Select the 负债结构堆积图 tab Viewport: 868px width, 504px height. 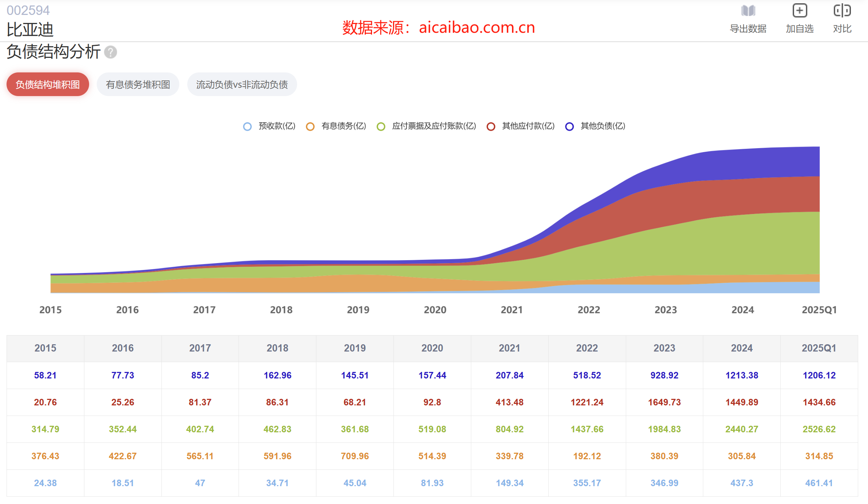48,84
